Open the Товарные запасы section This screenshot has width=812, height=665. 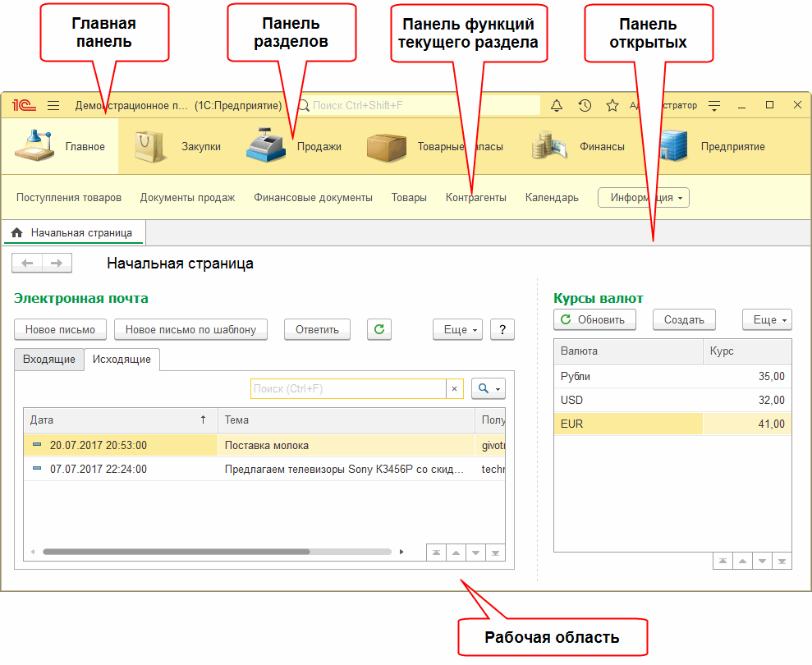coord(435,147)
